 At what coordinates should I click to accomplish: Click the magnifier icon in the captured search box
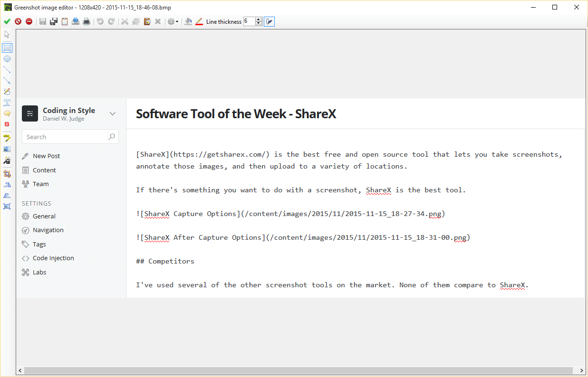pyautogui.click(x=112, y=137)
